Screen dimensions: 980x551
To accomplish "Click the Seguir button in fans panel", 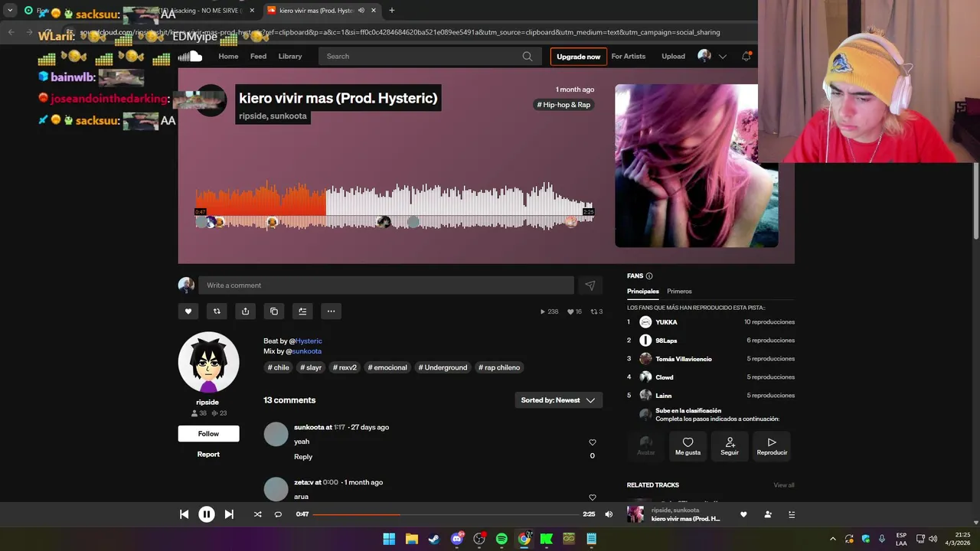I will pos(730,446).
